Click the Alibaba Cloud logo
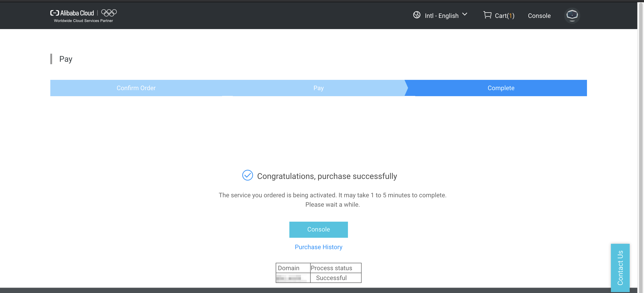This screenshot has width=644, height=293. click(72, 13)
